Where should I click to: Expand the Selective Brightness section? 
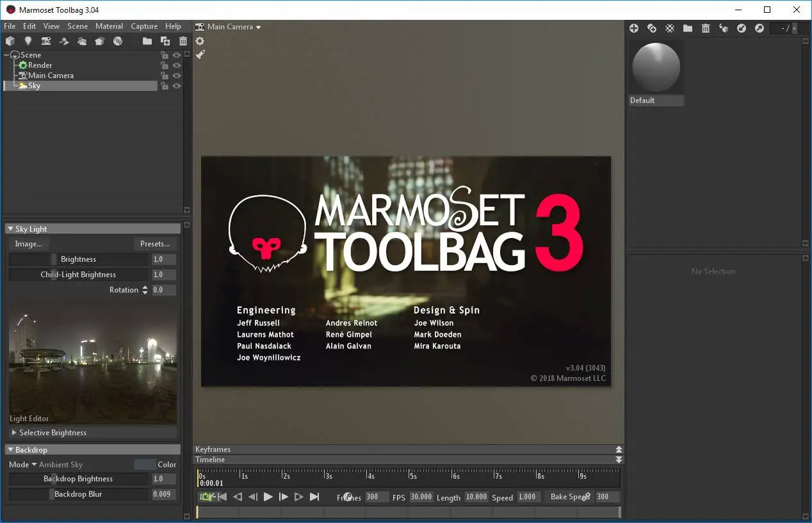pyautogui.click(x=14, y=433)
